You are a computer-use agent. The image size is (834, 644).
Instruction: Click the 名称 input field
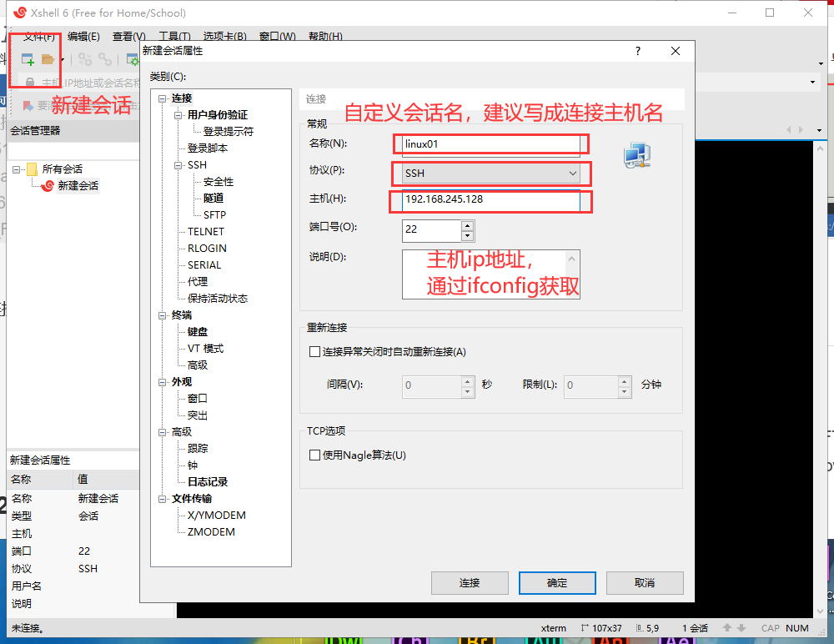pyautogui.click(x=491, y=144)
